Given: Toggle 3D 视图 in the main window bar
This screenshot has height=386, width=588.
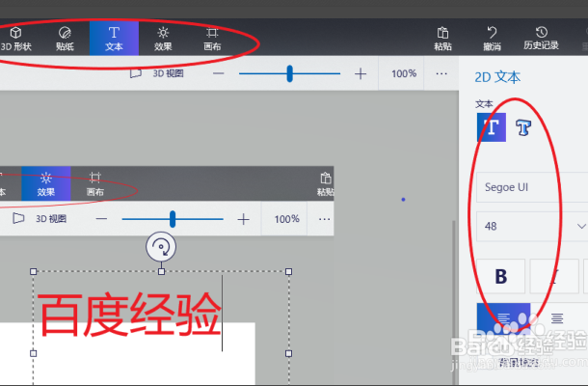Looking at the screenshot, I should 157,73.
